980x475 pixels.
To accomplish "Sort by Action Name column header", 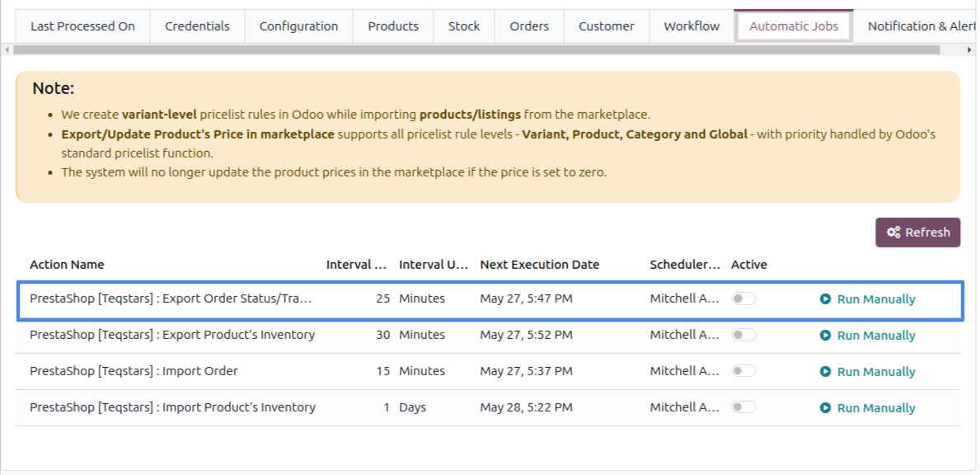I will (67, 265).
